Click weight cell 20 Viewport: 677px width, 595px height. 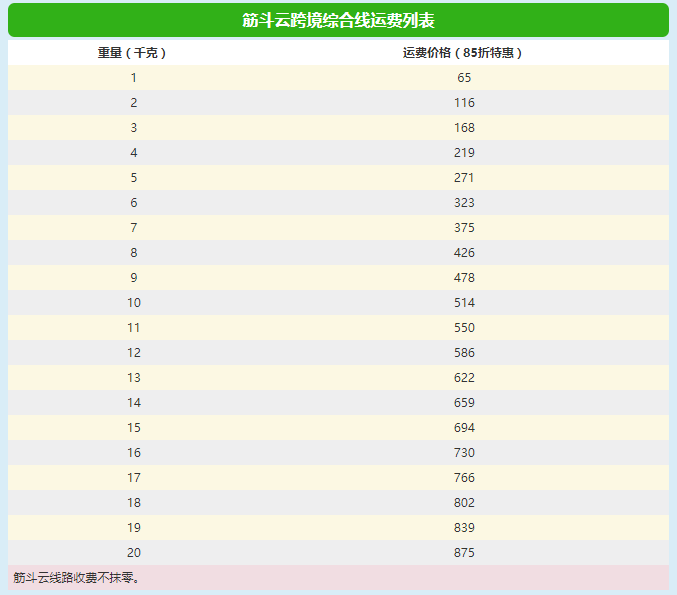[134, 553]
